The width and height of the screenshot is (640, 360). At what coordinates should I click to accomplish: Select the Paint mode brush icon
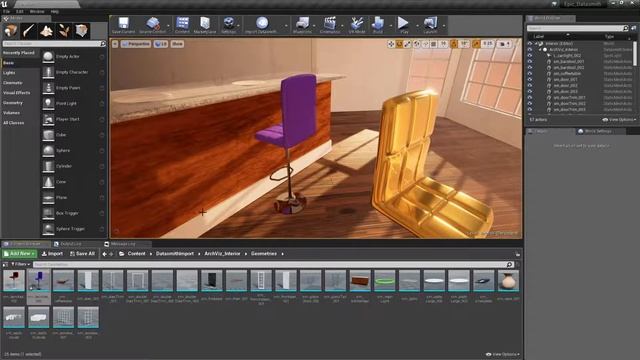29,31
